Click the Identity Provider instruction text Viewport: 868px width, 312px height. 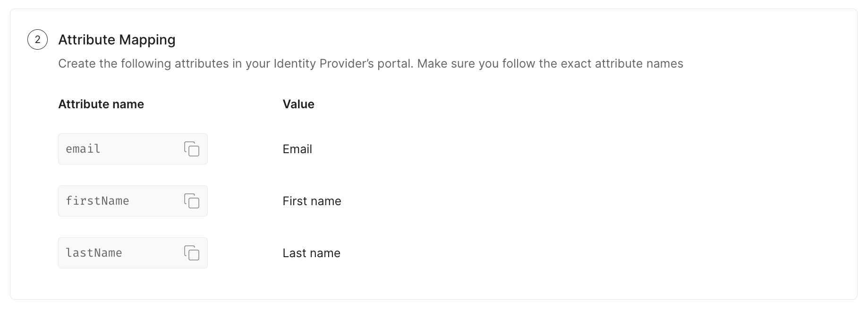[x=371, y=63]
